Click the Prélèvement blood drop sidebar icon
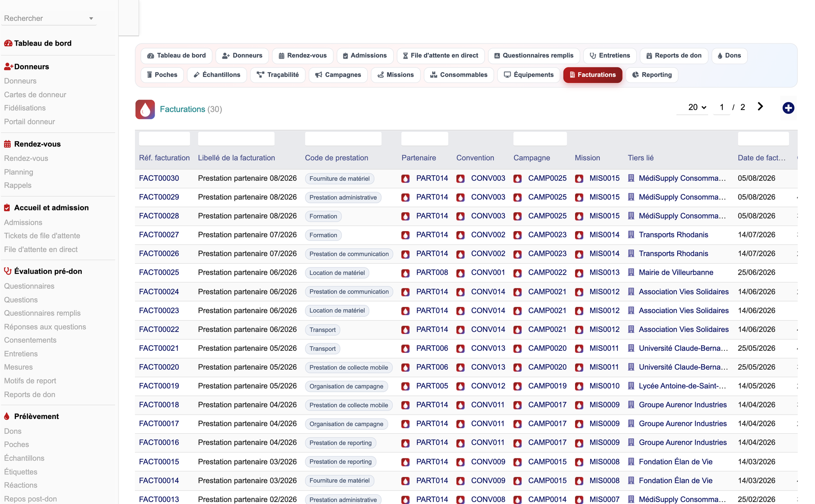 (7, 417)
